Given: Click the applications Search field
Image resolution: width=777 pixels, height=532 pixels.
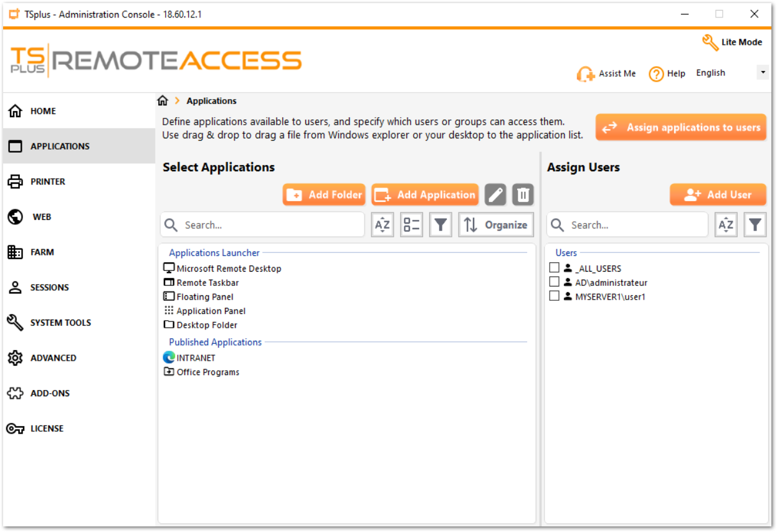Looking at the screenshot, I should click(x=262, y=224).
